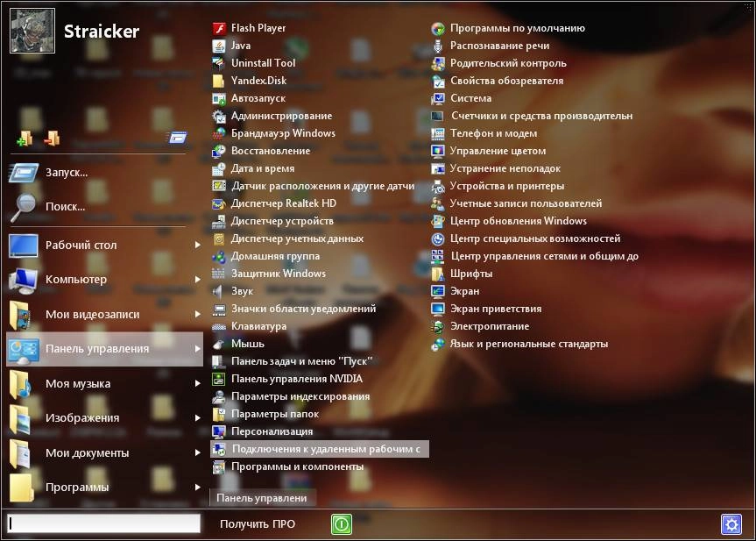
Task: Click the Программы по умолчанию icon
Action: click(438, 28)
